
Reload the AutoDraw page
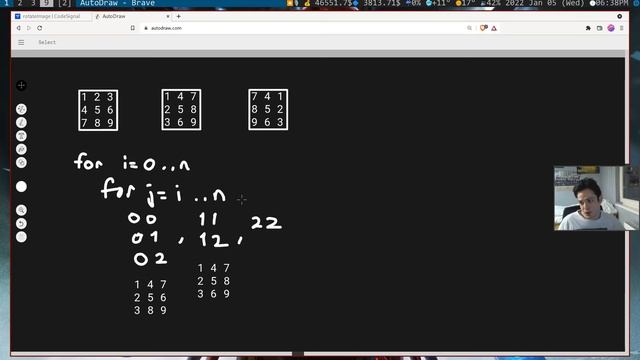[x=40, y=28]
